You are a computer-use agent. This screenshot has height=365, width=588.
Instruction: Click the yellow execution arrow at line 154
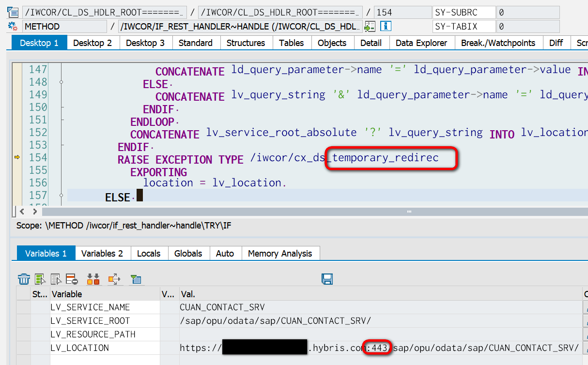point(17,157)
